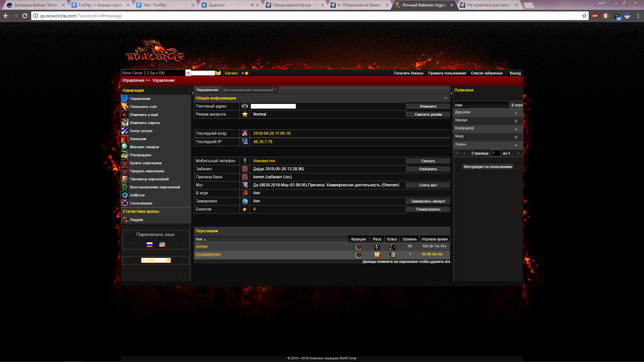Click the Ладдер arena statistics icon
Screen dimensions: 644x362
click(125, 220)
